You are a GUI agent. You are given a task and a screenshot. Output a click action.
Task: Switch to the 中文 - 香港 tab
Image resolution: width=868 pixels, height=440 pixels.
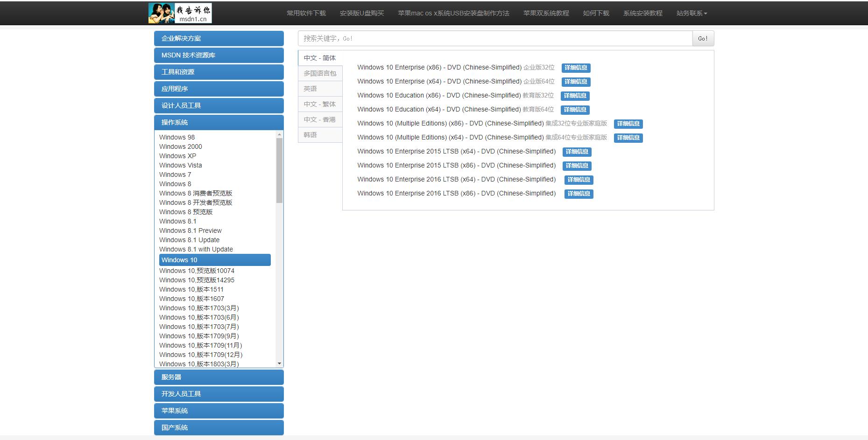(320, 119)
